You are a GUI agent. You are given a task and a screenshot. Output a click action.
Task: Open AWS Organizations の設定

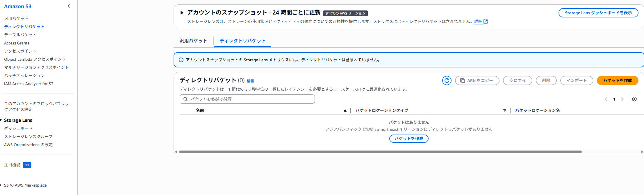[28, 145]
